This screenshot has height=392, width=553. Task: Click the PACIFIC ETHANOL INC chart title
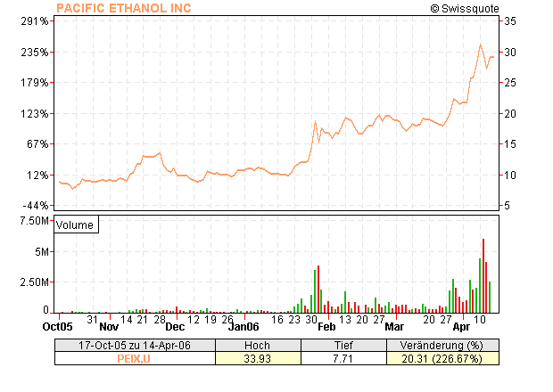tap(124, 8)
